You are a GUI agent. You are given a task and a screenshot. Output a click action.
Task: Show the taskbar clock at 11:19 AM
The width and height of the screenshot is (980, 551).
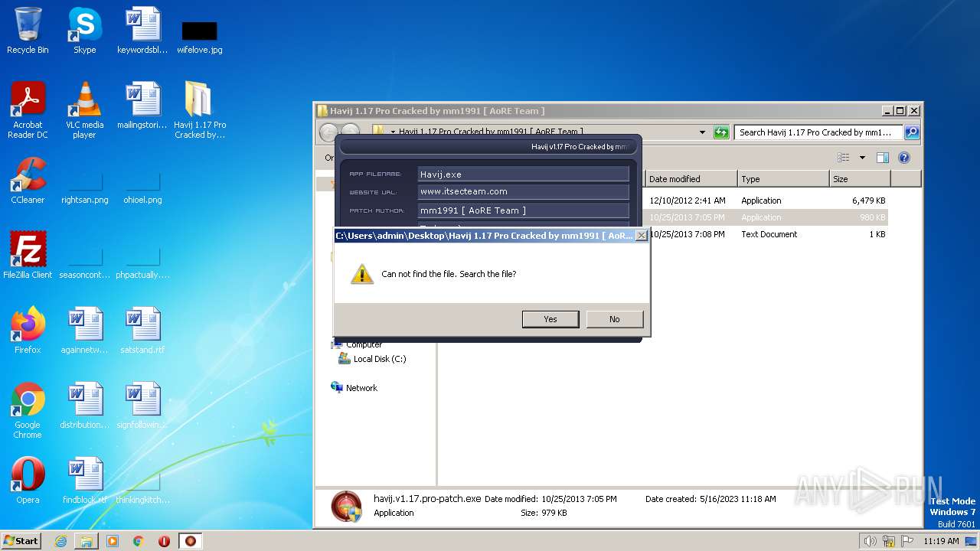[941, 541]
